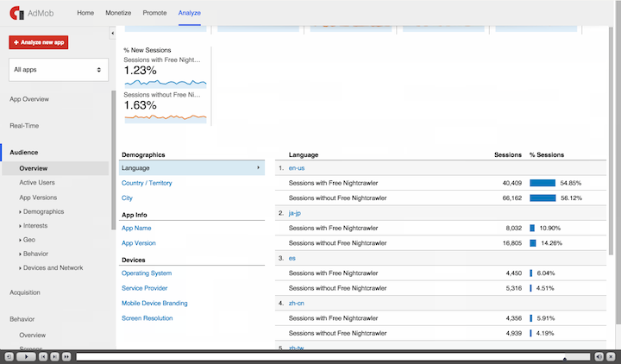Viewport: 621px width, 364px height.
Task: Click the Sessions column header
Action: click(508, 155)
